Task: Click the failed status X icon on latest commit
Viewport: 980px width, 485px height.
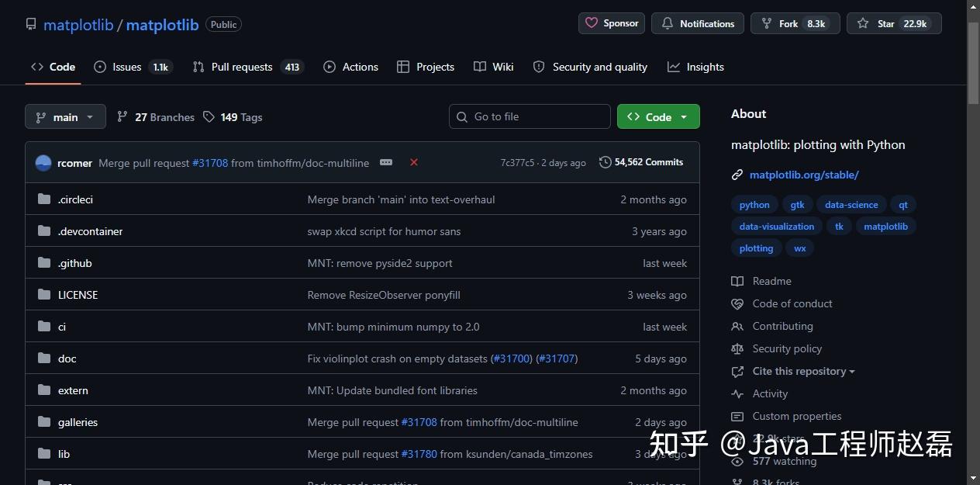Action: coord(414,162)
